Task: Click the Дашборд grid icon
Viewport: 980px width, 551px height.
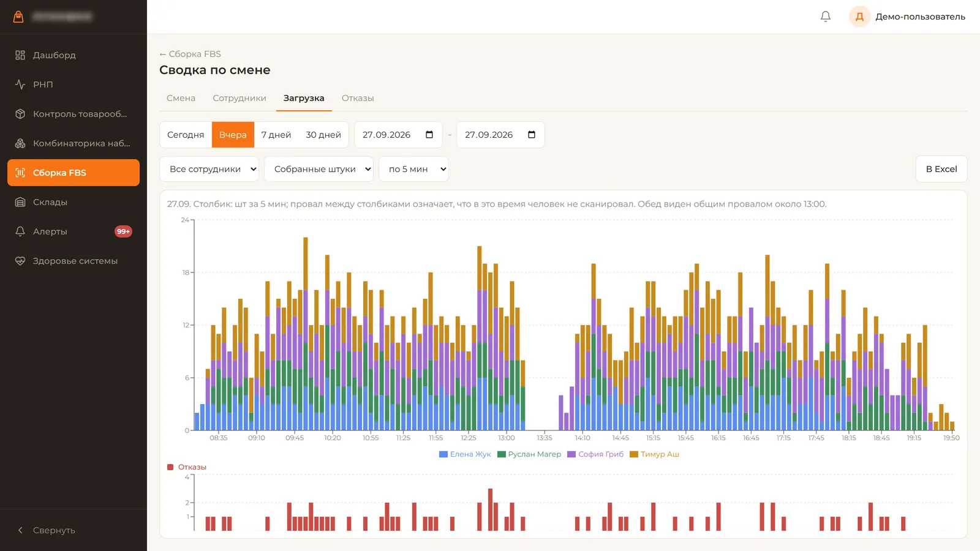Action: [20, 55]
